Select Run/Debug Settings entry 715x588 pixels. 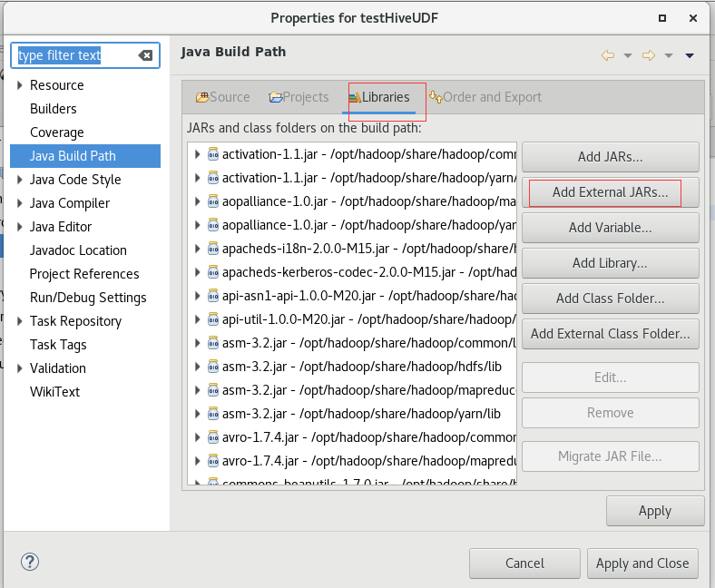click(x=88, y=298)
